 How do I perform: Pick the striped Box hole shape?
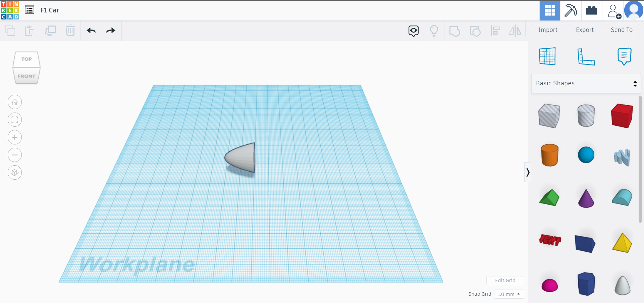coord(549,116)
